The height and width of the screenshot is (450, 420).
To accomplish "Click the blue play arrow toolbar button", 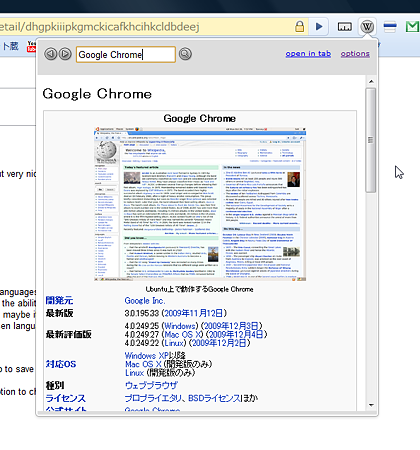I will coord(319,26).
